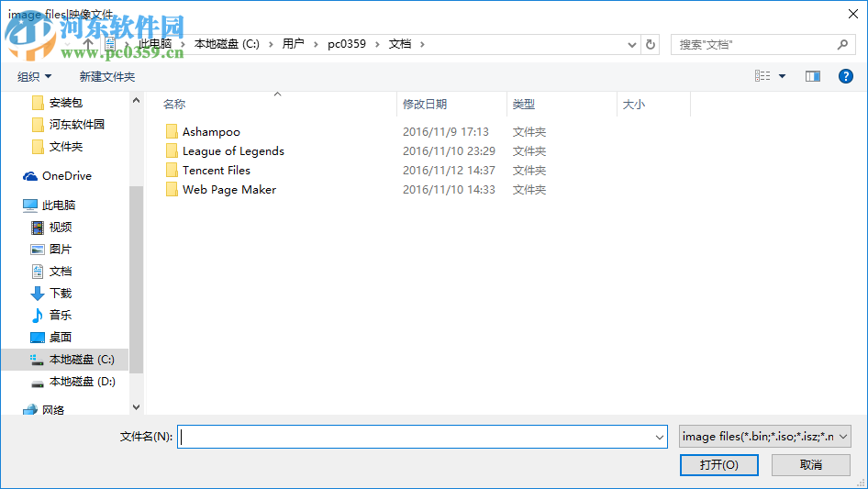The image size is (868, 489).
Task: Select League of Legends folder icon
Action: click(x=172, y=150)
